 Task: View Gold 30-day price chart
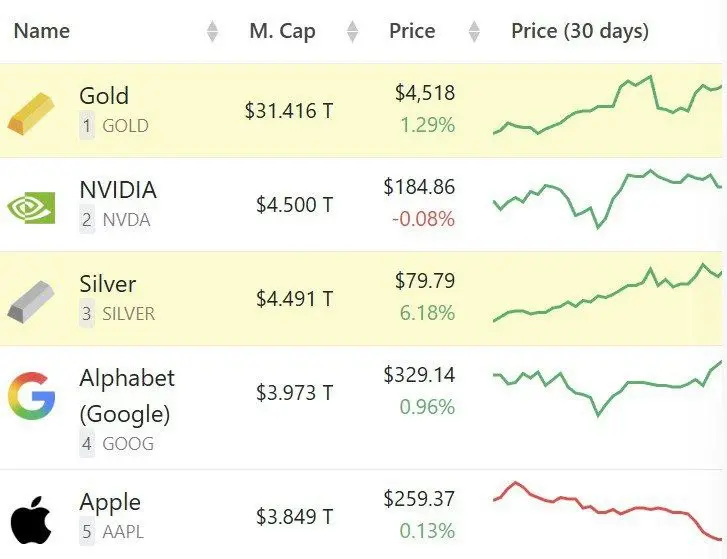[606, 106]
